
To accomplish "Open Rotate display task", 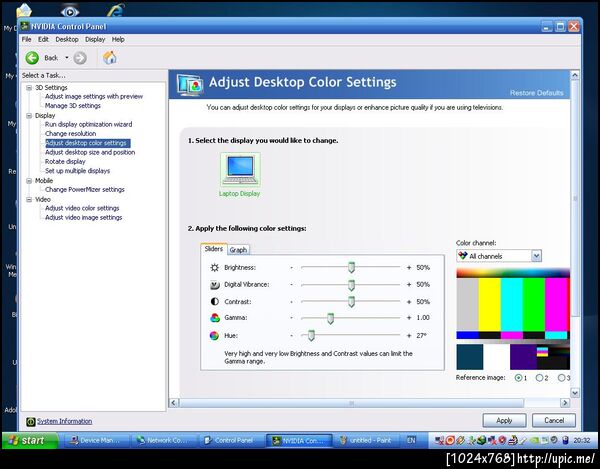I will 65,161.
